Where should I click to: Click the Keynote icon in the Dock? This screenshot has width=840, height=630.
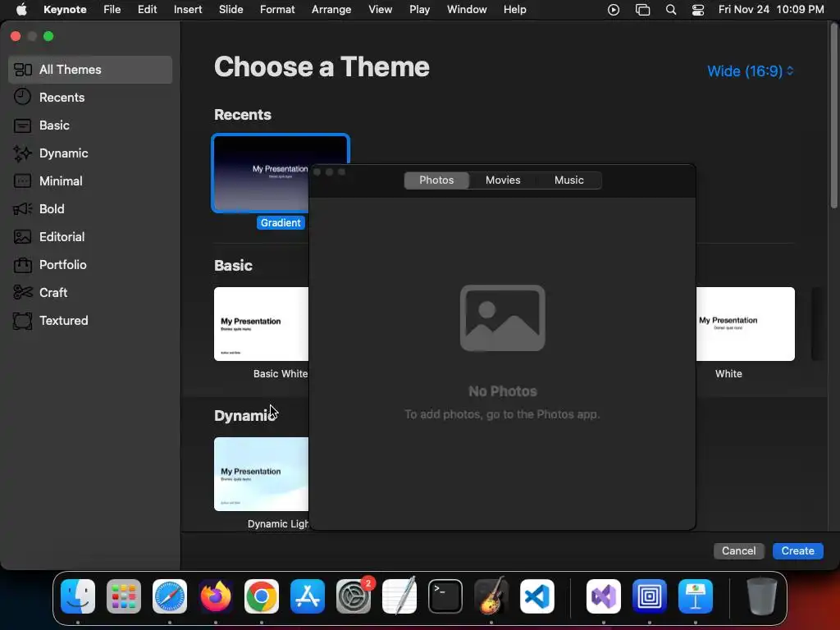pos(696,596)
